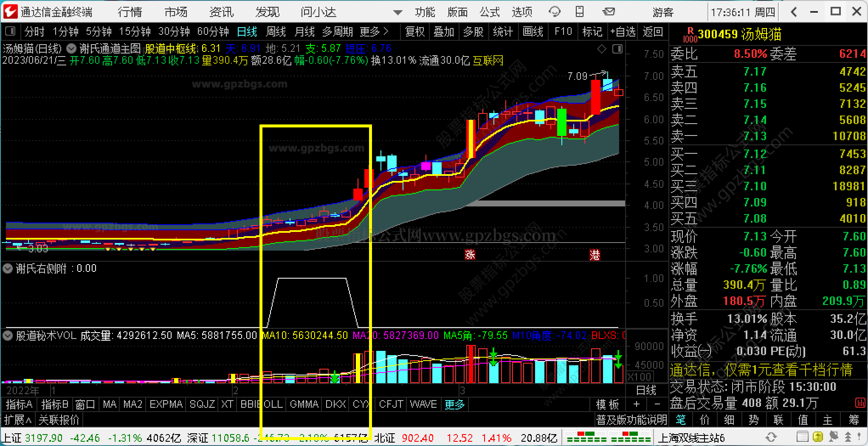Select the EXPMA indicator tab
Viewport: 868px width, 446px height.
[166, 404]
